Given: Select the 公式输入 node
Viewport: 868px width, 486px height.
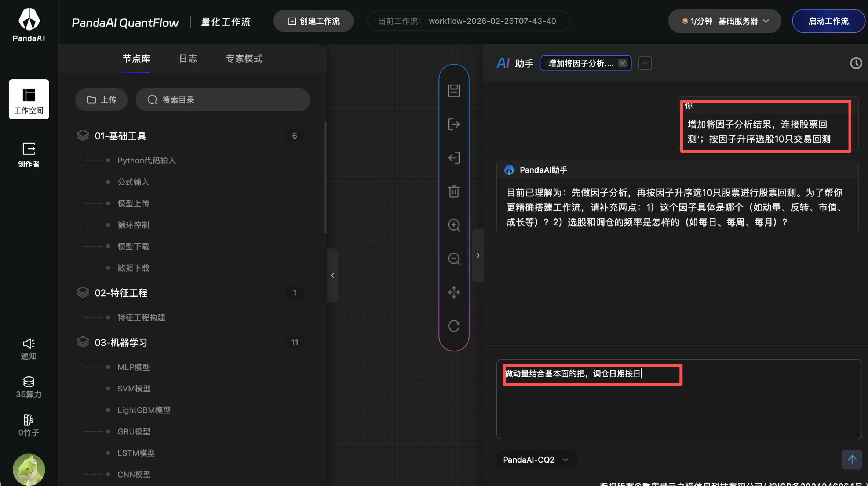Looking at the screenshot, I should [x=133, y=182].
